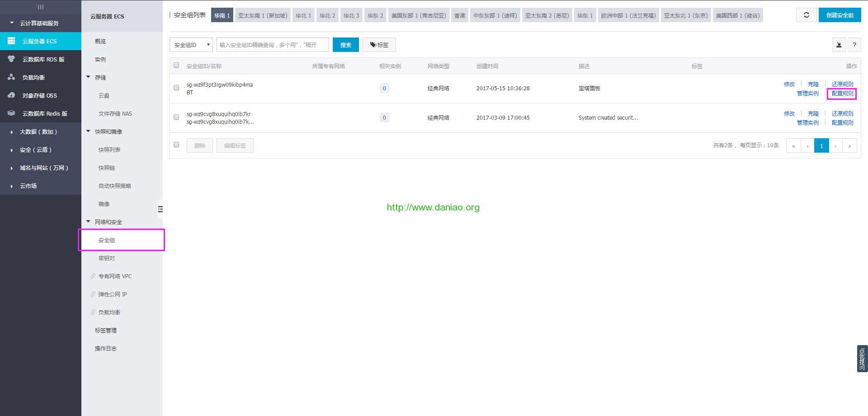Click the OSS object storage sidebar icon

11,95
